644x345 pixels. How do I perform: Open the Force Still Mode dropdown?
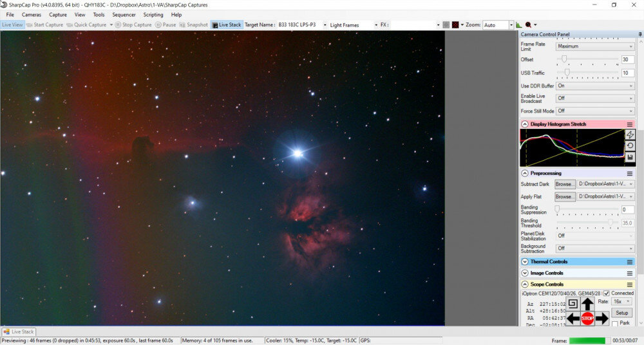coord(595,111)
